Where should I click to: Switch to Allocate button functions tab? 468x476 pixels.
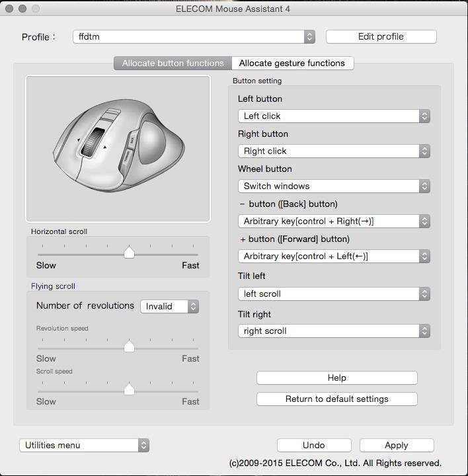click(x=173, y=63)
